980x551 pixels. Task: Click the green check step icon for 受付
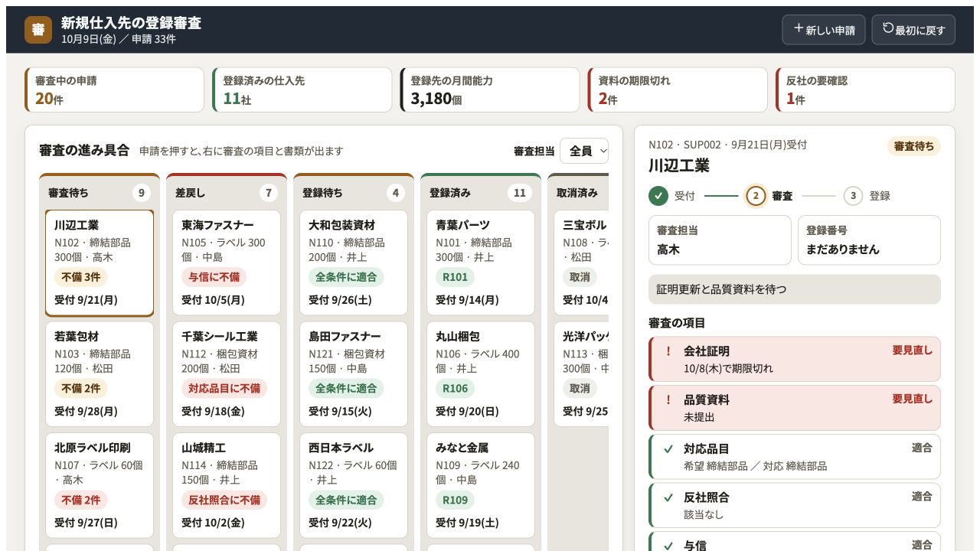click(658, 196)
